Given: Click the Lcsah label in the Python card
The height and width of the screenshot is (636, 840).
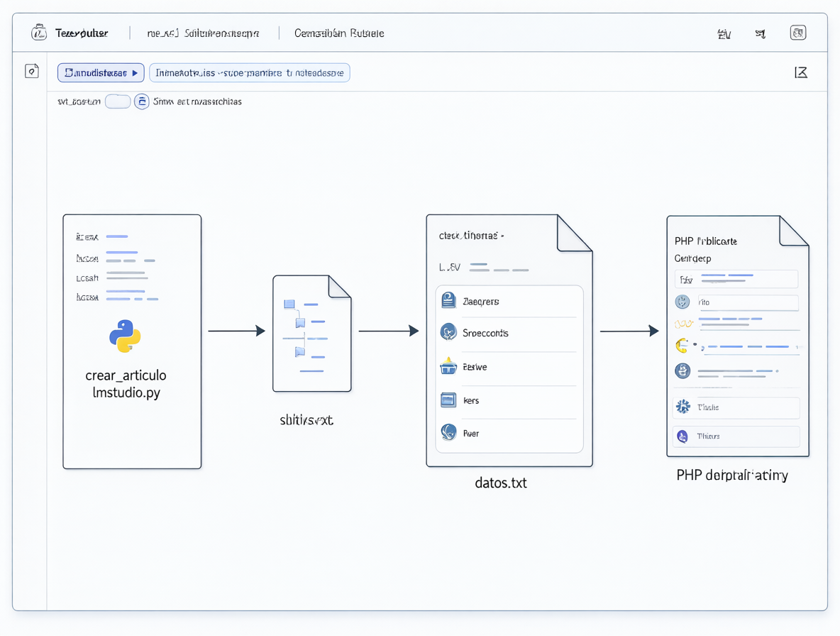Looking at the screenshot, I should tap(87, 278).
